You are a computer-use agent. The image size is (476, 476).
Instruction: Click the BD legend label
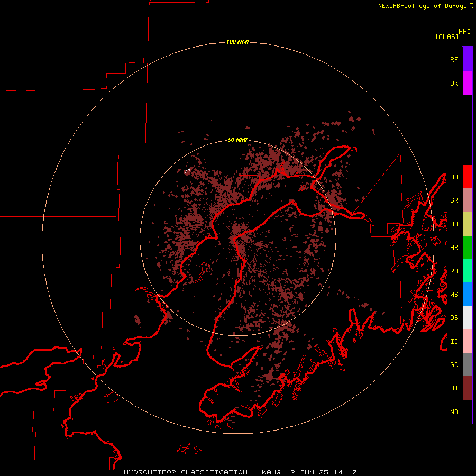point(454,224)
